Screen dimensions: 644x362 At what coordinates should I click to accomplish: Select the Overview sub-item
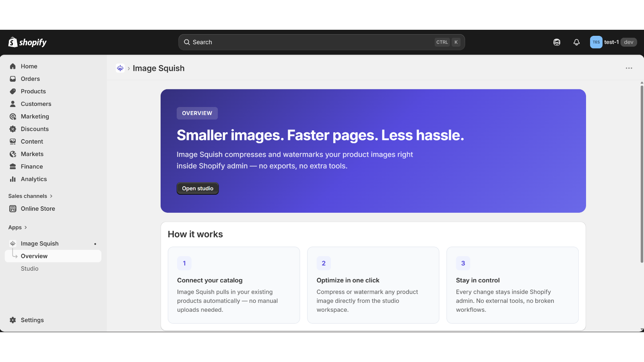[53, 256]
